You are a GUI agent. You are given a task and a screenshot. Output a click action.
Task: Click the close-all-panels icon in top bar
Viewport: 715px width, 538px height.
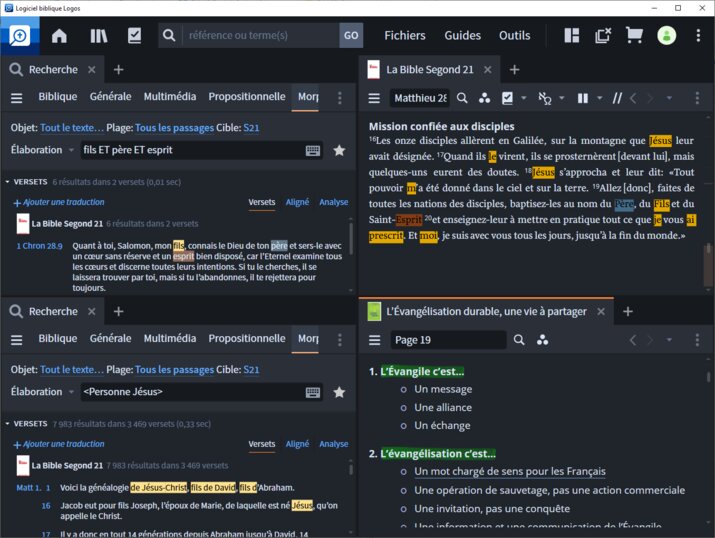point(603,36)
